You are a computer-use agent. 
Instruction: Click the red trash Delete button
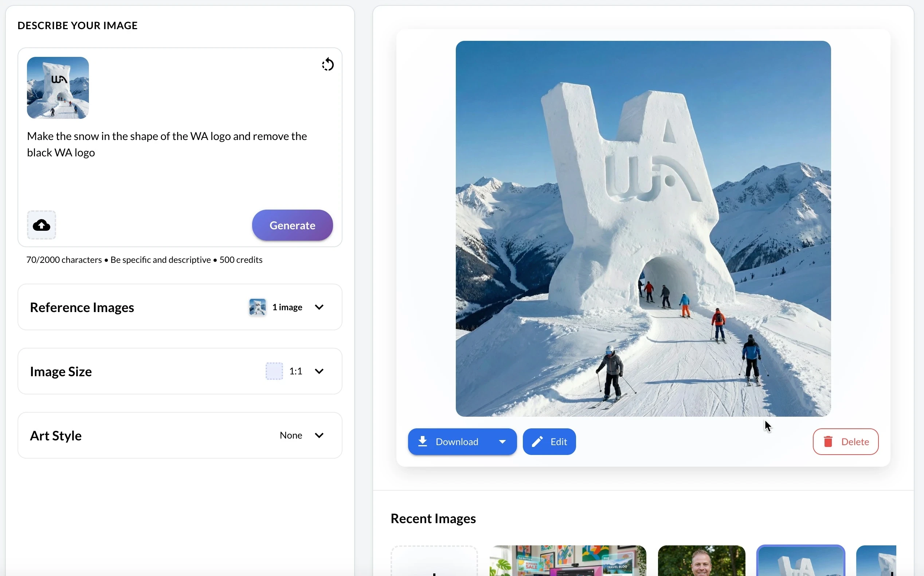(846, 441)
